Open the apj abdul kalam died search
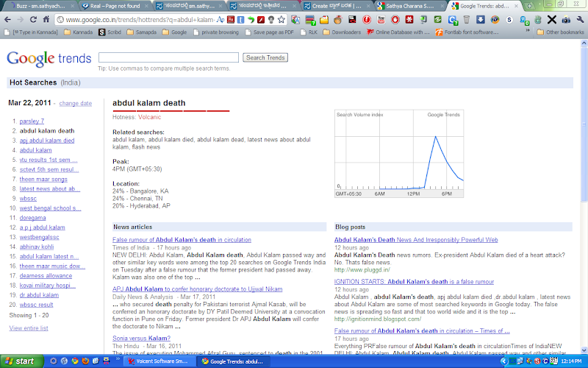The image size is (588, 368). point(47,141)
